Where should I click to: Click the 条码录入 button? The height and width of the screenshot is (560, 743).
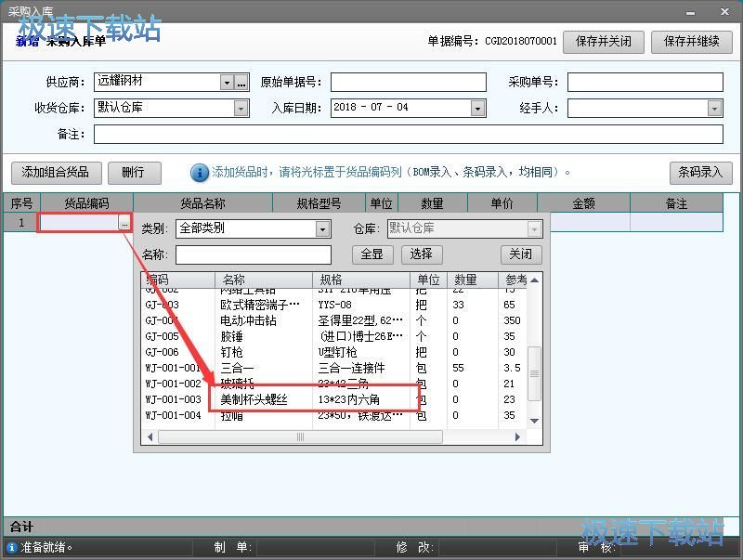[700, 173]
